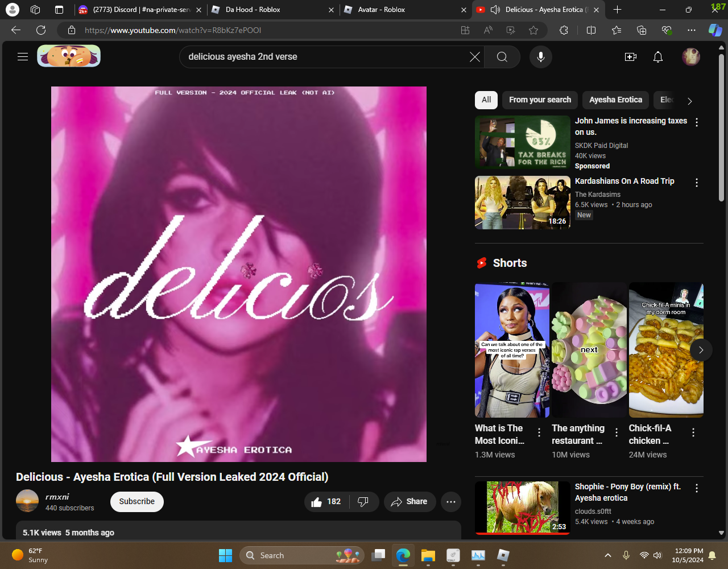This screenshot has width=728, height=569.
Task: Open browser extensions puzzle icon
Action: pyautogui.click(x=564, y=30)
